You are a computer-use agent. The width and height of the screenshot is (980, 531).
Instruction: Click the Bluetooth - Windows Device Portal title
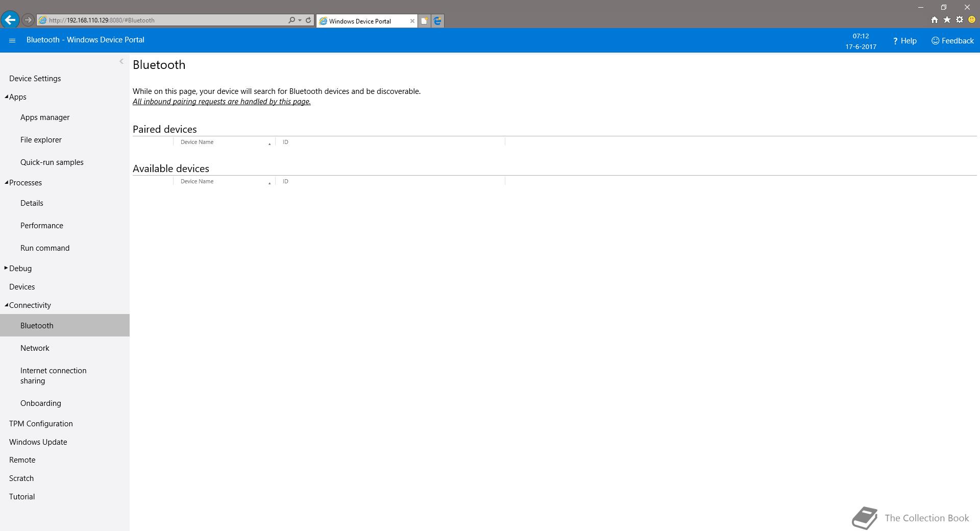tap(85, 40)
